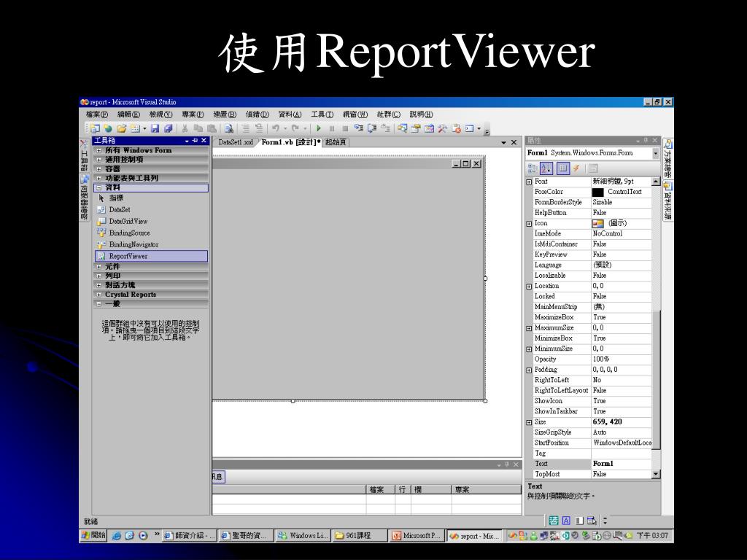Open the 偵錯(D) menu

[x=258, y=114]
